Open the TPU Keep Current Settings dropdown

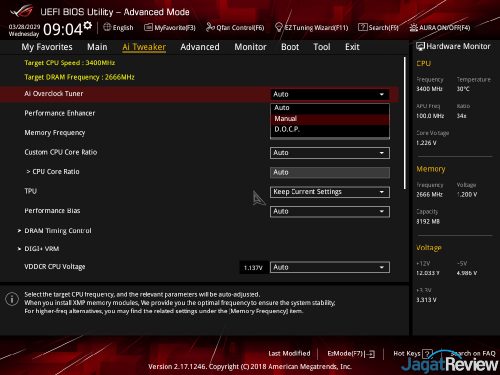click(x=330, y=192)
